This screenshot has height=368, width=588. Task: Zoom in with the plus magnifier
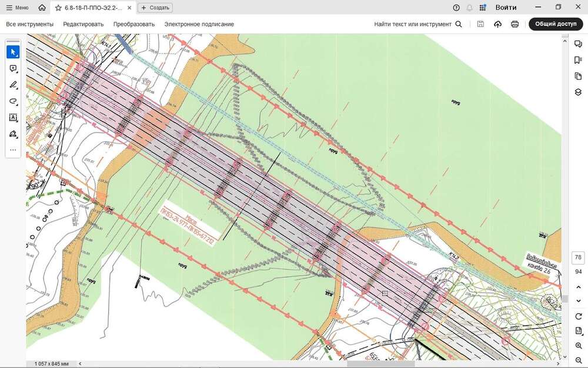tap(578, 346)
